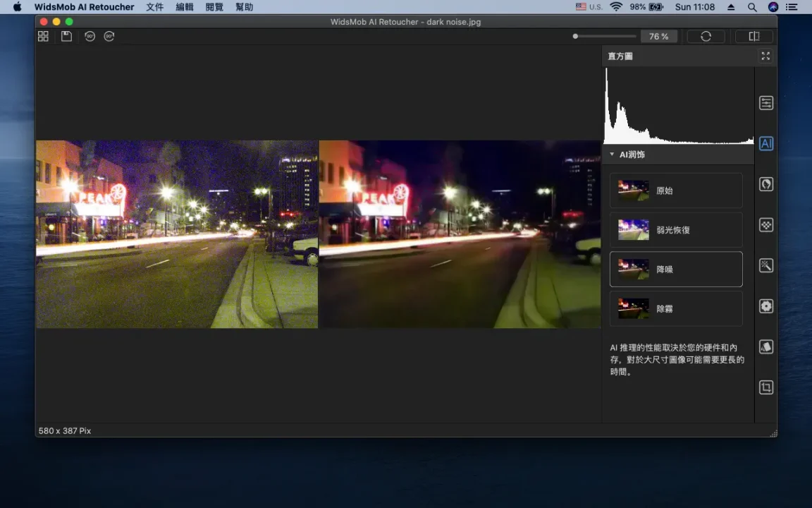
Task: Open the checkerboard pattern sidebar icon
Action: click(x=766, y=225)
